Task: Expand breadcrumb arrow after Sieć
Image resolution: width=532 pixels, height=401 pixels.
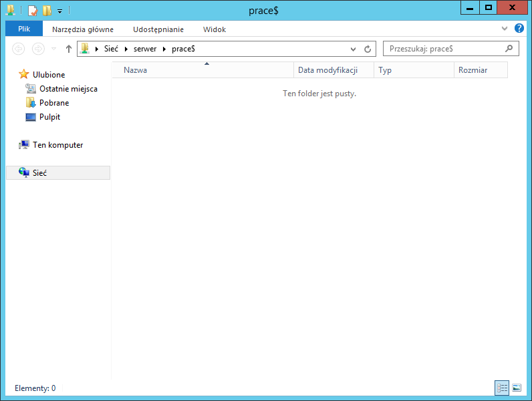Action: point(126,49)
